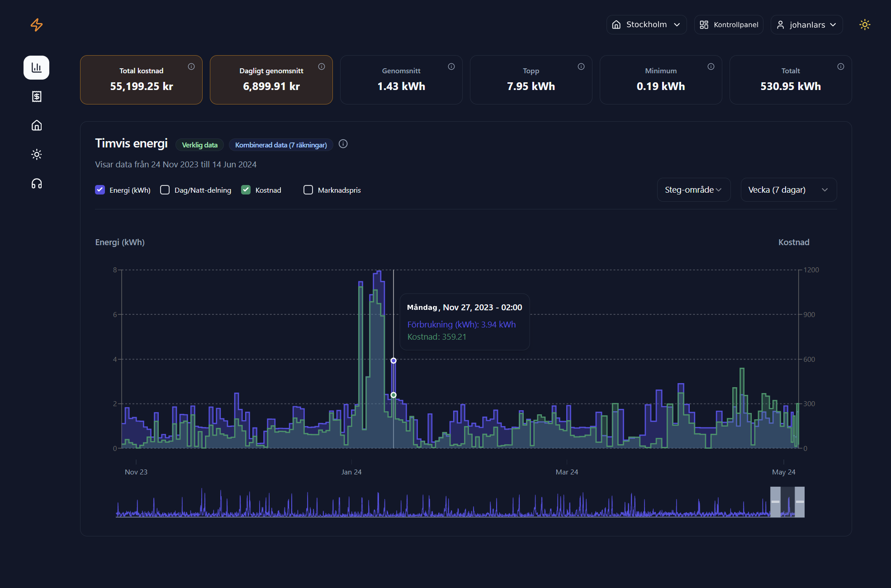
Task: Expand the johanlars user menu
Action: coord(806,24)
